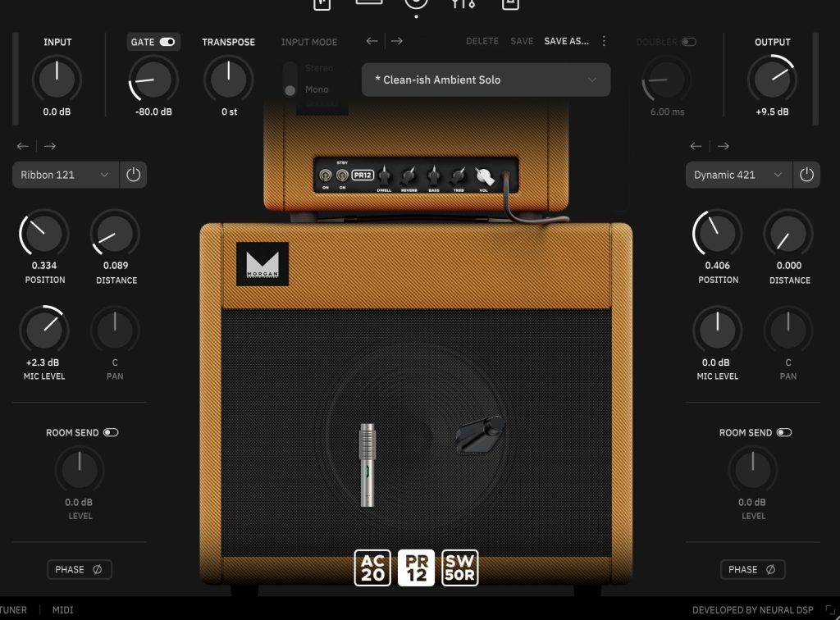Enable left mic Room Send switch
Image resolution: width=840 pixels, height=620 pixels.
click(111, 432)
